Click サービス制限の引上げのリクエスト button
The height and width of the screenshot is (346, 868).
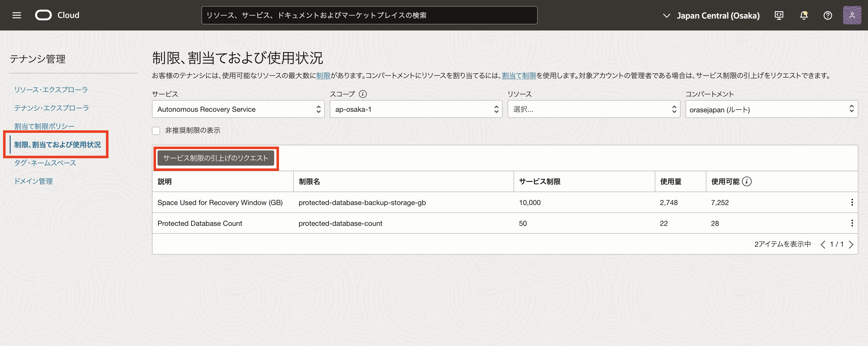[216, 158]
